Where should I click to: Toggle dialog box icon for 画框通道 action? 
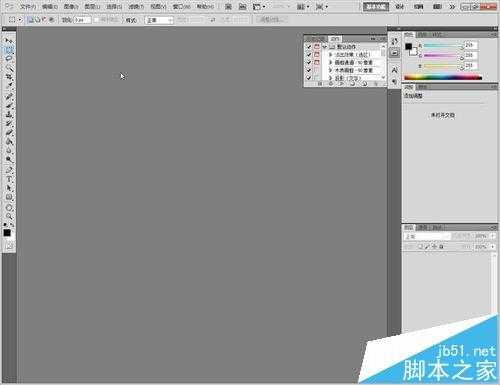(317, 62)
